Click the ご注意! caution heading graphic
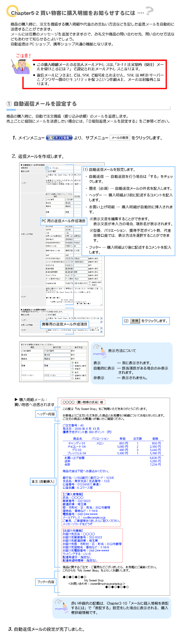Image resolution: width=181 pixels, height=644 pixels. tap(23, 56)
